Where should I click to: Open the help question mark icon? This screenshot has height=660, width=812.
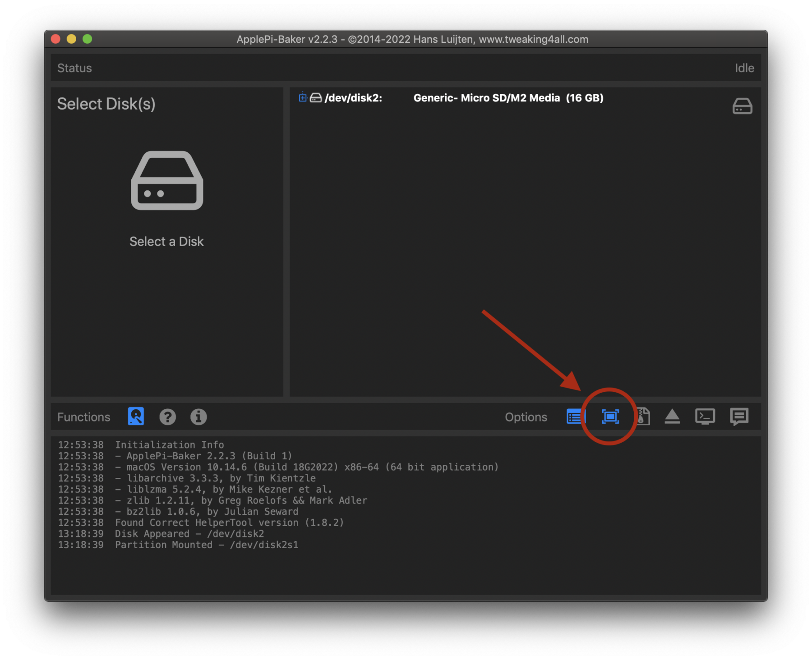tap(168, 417)
